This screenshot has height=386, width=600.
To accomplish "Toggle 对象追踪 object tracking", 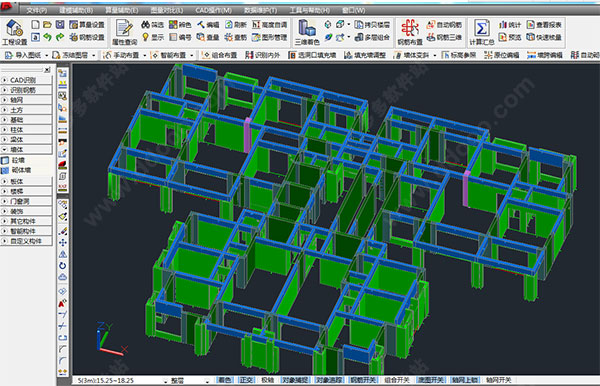I will 329,380.
